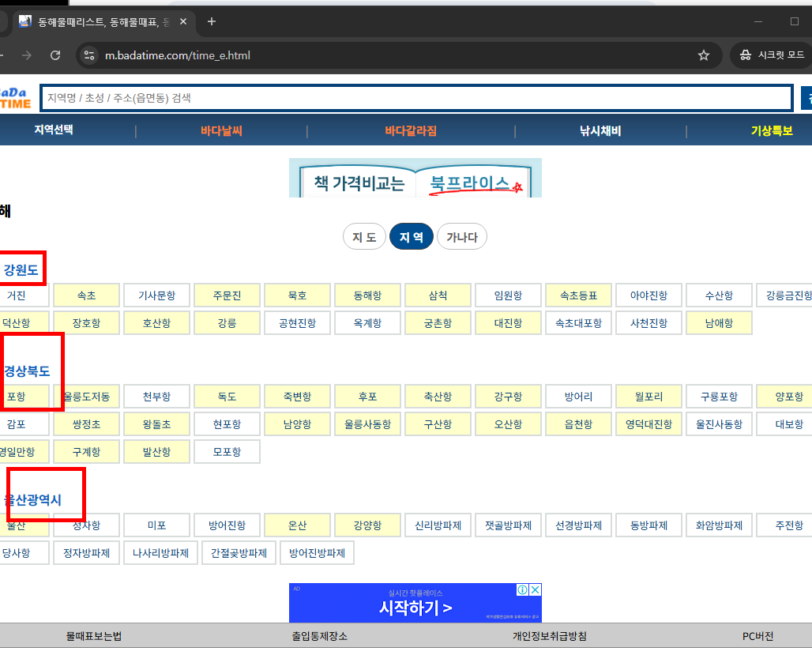Screen dimensions: 812x655
Task: Select 동해항 location button
Action: point(367,296)
